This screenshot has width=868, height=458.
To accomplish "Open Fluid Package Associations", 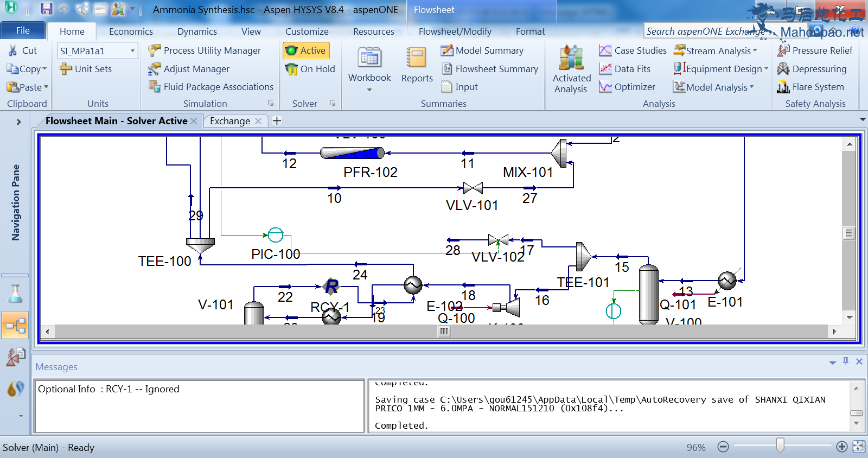I will 211,87.
